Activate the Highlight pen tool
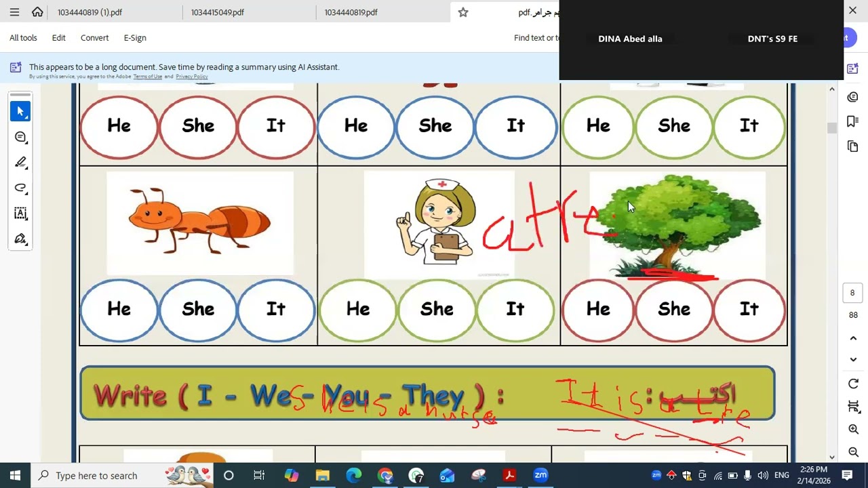The image size is (868, 488). [20, 163]
